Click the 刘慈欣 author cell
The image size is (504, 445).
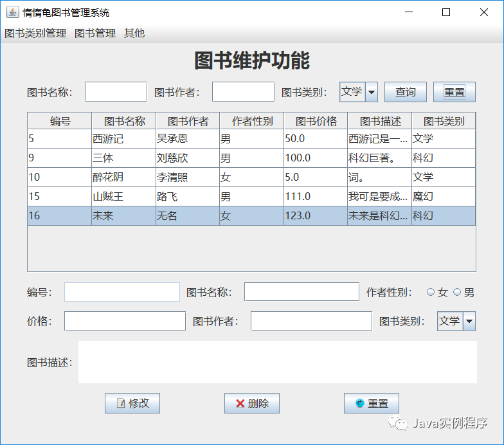(x=188, y=158)
